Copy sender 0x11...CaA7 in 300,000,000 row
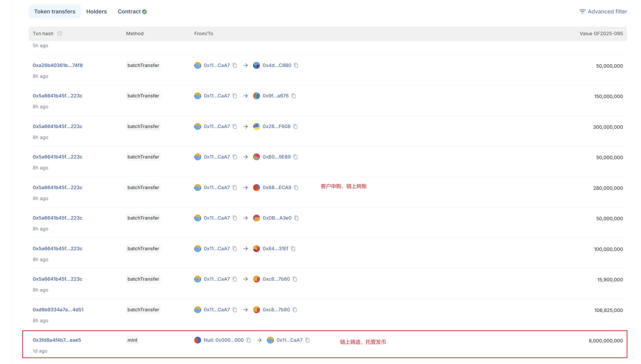The height and width of the screenshot is (364, 641). 235,126
